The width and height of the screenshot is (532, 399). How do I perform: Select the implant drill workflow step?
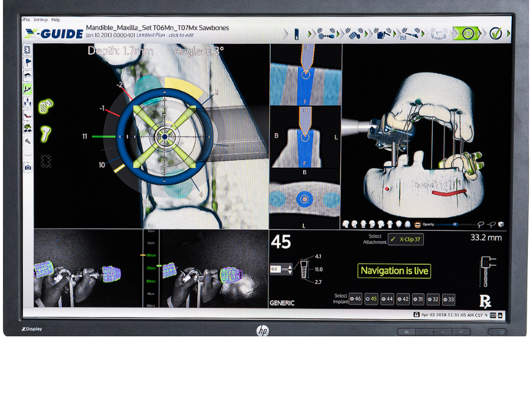tap(297, 34)
